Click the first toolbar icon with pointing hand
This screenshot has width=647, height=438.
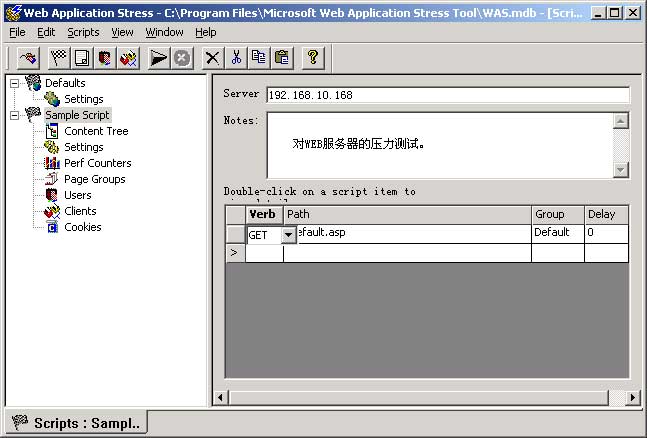(28, 58)
